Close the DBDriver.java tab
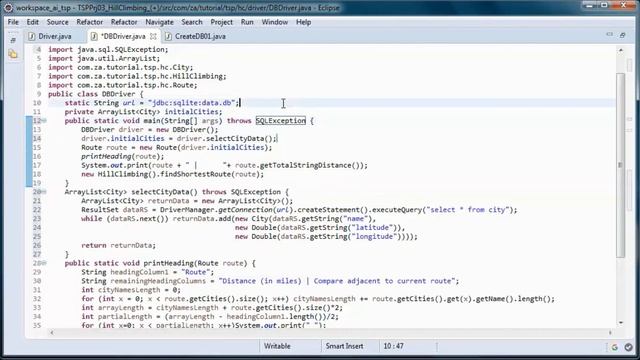The height and width of the screenshot is (360, 640). 153,36
